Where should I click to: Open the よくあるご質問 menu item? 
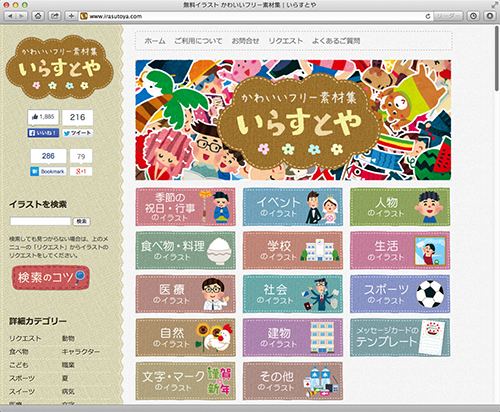coord(336,41)
